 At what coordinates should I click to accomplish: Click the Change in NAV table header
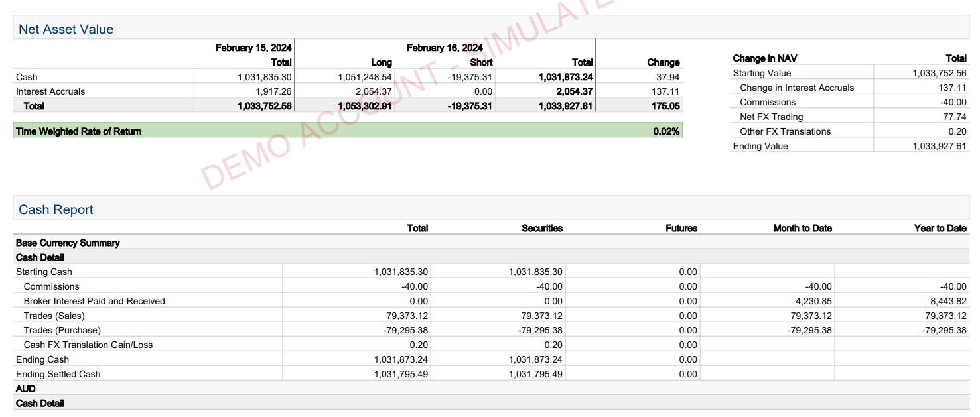click(765, 58)
